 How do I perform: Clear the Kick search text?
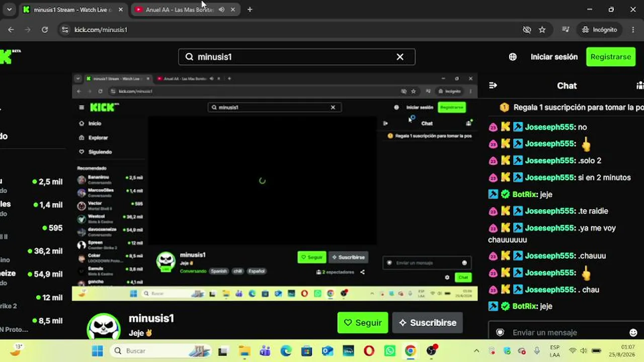(400, 57)
